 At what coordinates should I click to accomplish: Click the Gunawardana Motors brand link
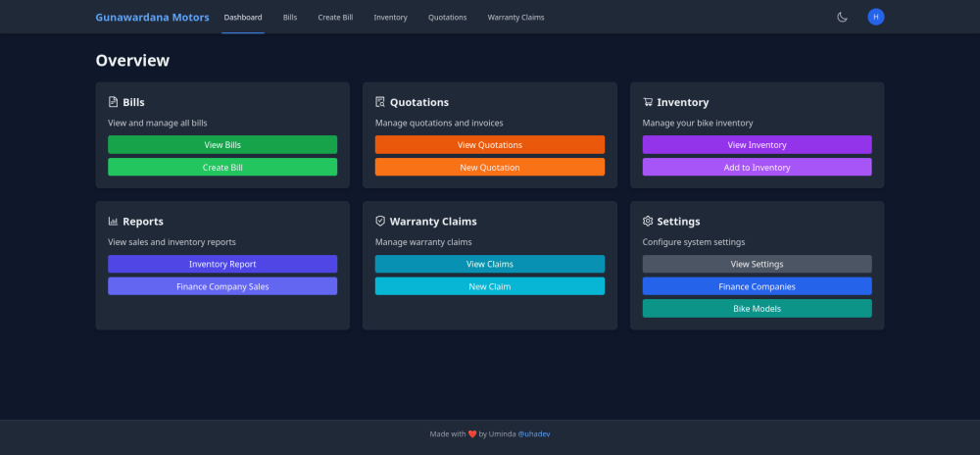coord(153,17)
